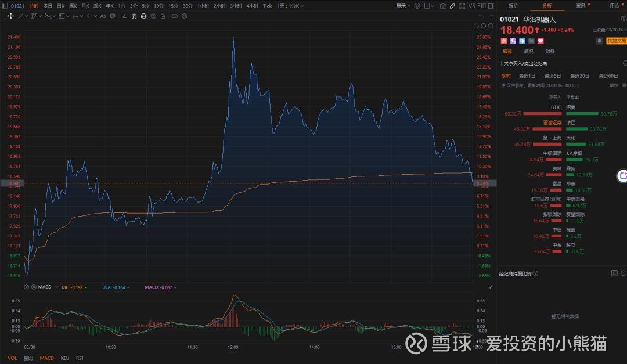Viewport: 627px width, 364px height.
Task: Select the arrow annotation tool
Action: pos(89,16)
